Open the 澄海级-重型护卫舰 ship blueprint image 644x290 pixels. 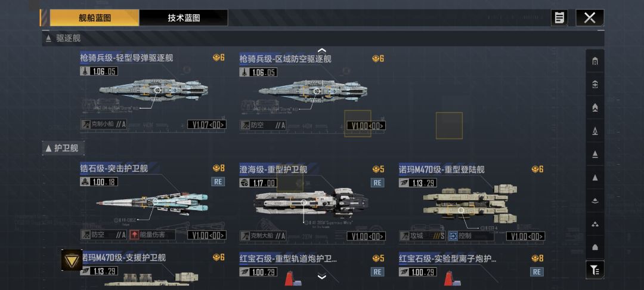point(311,203)
